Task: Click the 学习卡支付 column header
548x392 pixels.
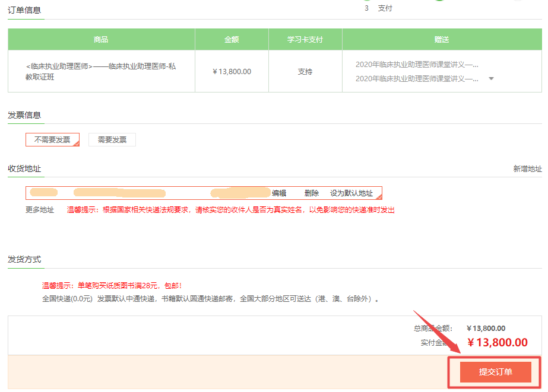Action: [305, 40]
